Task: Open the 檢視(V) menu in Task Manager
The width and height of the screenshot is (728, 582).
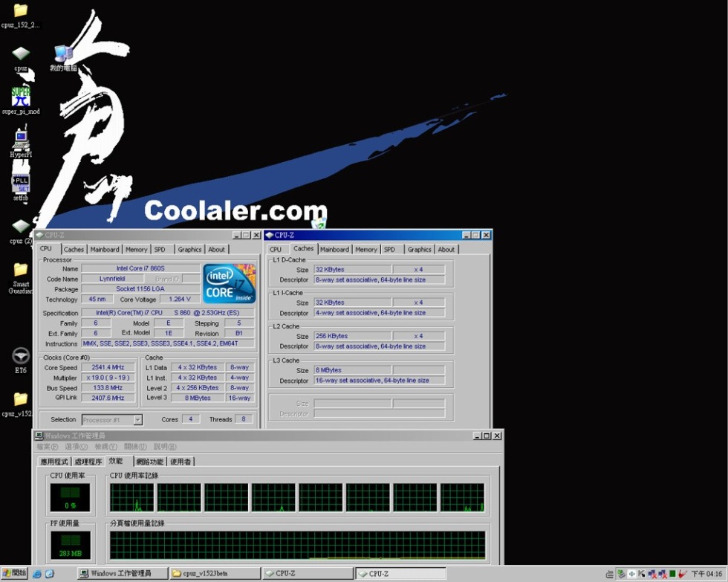Action: [x=105, y=447]
